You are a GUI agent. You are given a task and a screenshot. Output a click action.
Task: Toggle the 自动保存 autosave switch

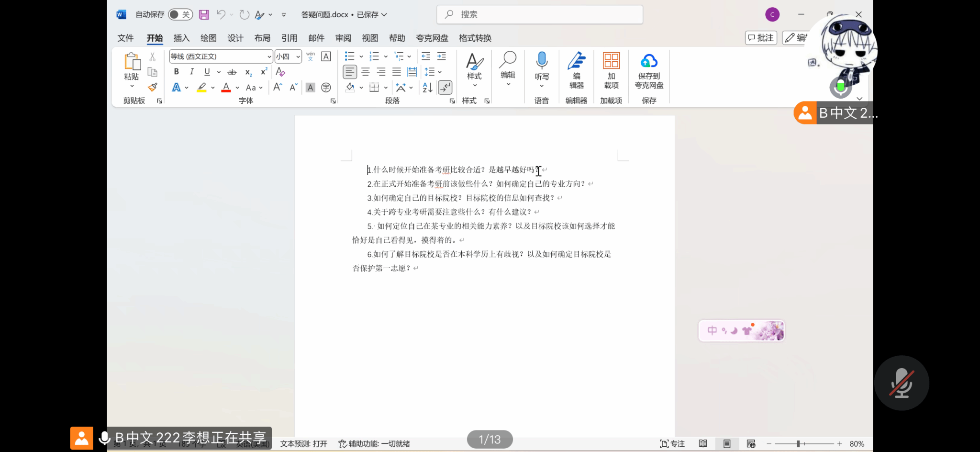[180, 15]
